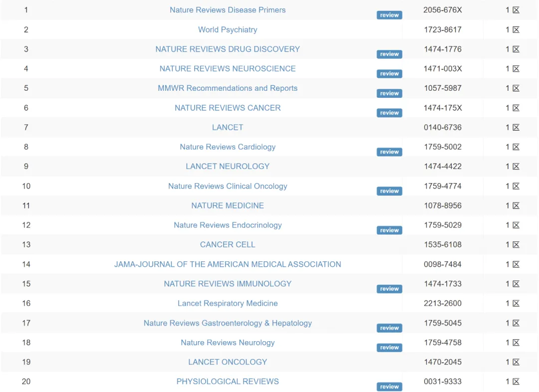Select ISSN 0031-9333 cell

443,382
